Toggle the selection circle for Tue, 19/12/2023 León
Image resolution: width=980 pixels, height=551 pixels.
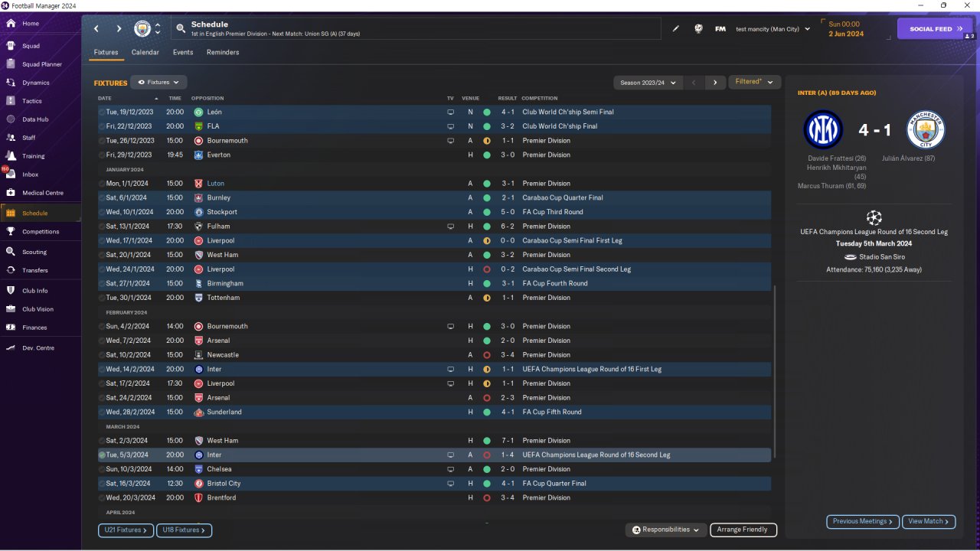click(102, 112)
